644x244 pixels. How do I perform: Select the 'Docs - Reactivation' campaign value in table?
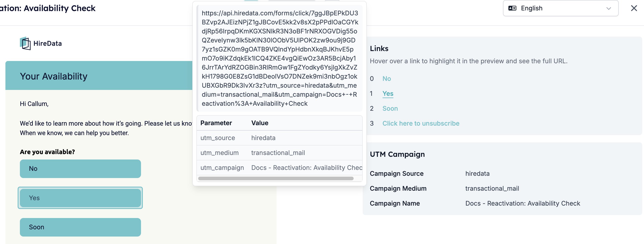[x=306, y=167]
